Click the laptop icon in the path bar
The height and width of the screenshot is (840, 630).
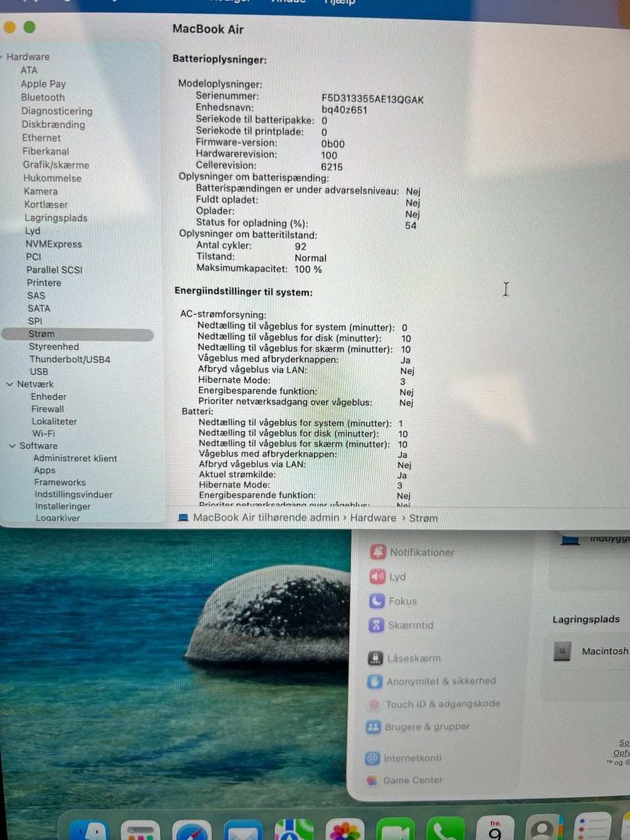click(x=184, y=518)
